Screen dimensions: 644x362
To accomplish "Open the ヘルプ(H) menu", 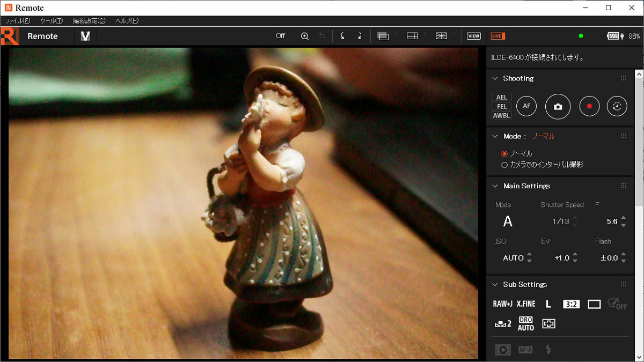I will tap(127, 21).
